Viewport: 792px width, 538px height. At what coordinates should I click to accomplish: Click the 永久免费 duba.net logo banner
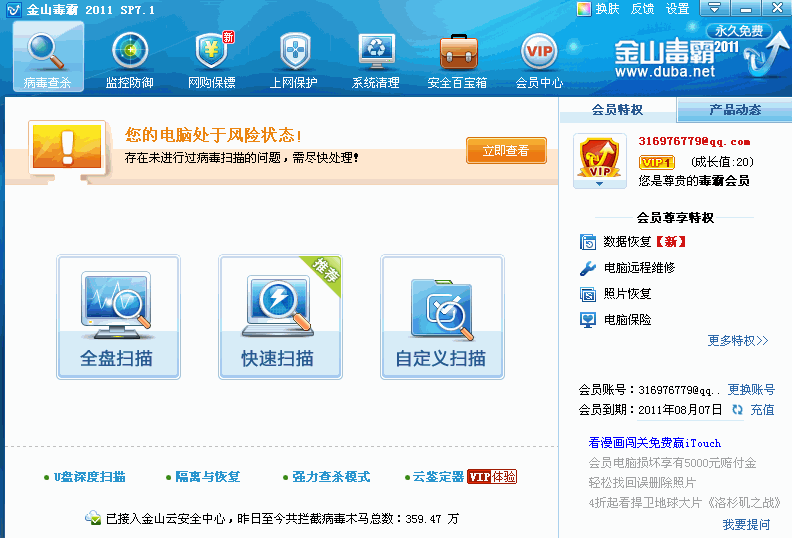(700, 53)
